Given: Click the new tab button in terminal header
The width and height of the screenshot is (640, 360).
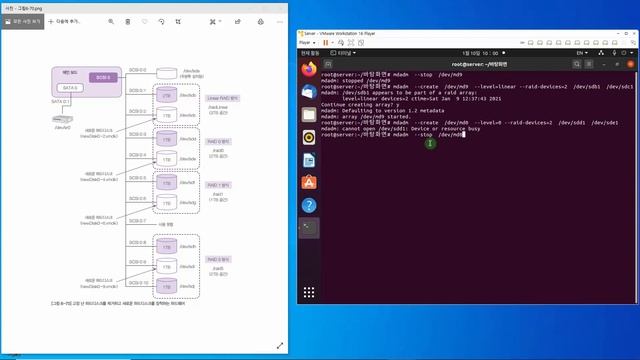Looking at the screenshot, I should [328, 64].
